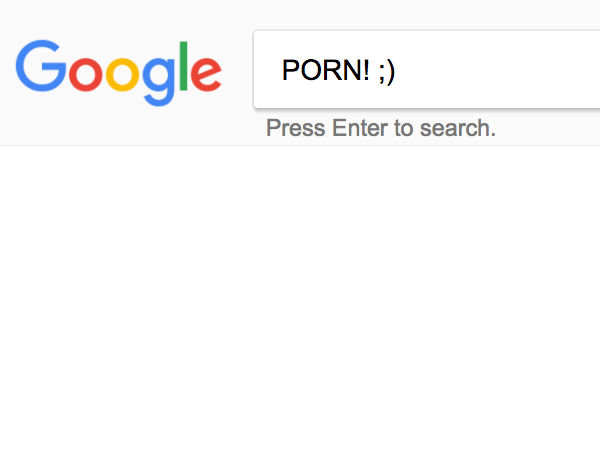
Task: Click the yellow o in the Google logo
Action: [122, 75]
